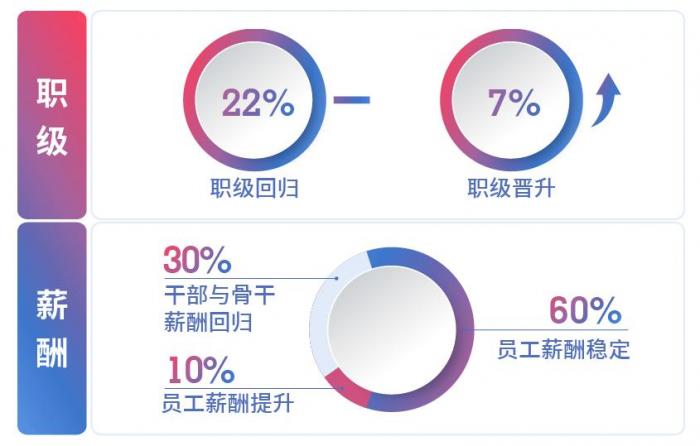Click the 员工薪酬稳定 label
Viewport: 700px width, 446px height.
click(x=564, y=350)
